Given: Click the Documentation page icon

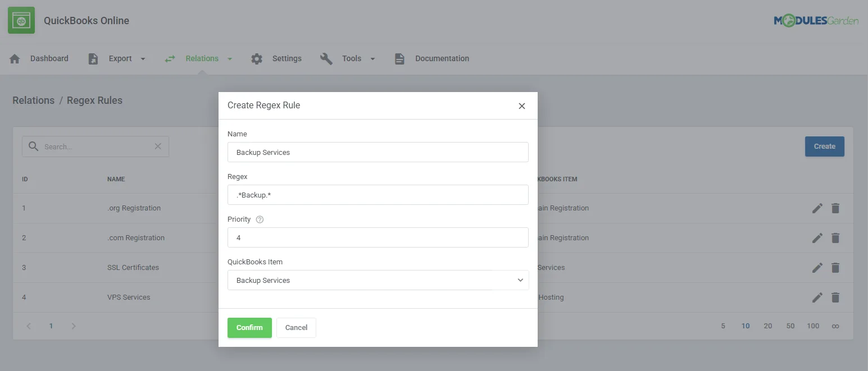Looking at the screenshot, I should pyautogui.click(x=399, y=58).
